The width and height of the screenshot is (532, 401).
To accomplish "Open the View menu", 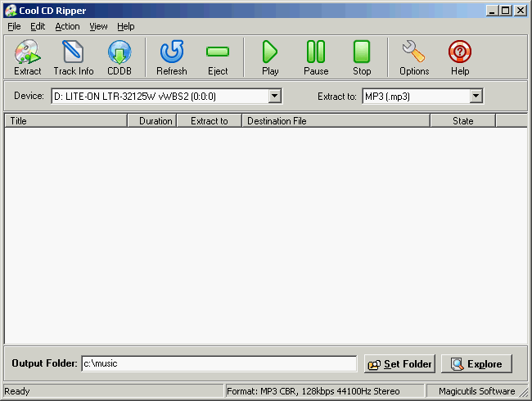I will click(x=98, y=26).
